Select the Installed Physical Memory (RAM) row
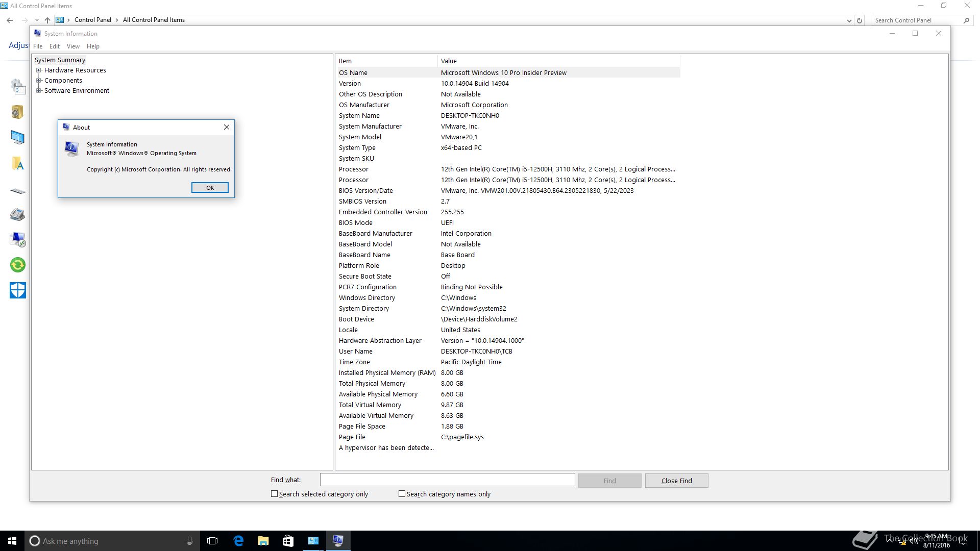 [508, 372]
